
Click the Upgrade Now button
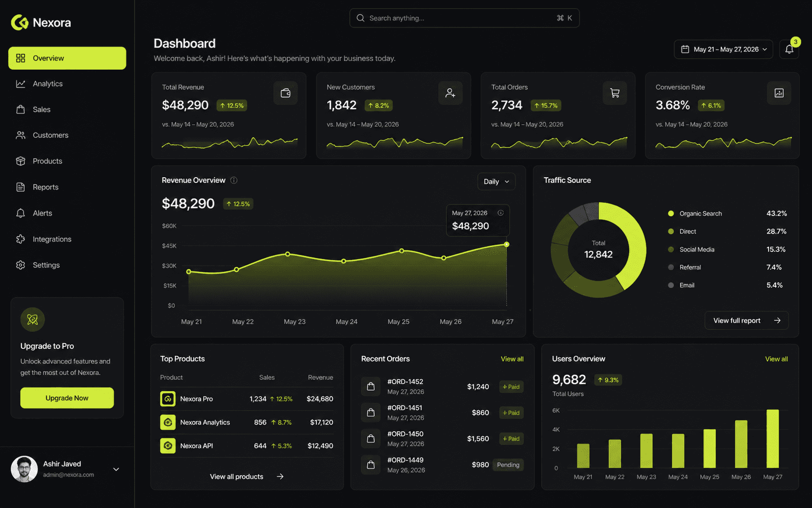(67, 398)
